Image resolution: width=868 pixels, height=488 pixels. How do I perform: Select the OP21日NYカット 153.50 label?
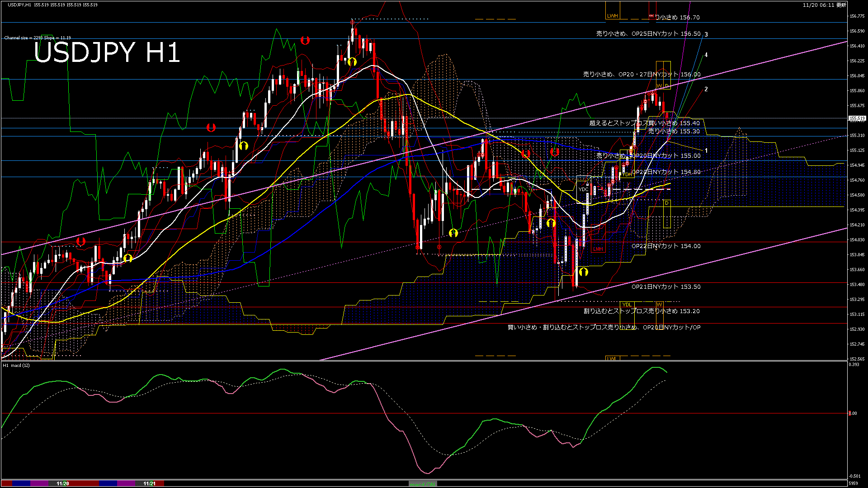[x=665, y=287]
